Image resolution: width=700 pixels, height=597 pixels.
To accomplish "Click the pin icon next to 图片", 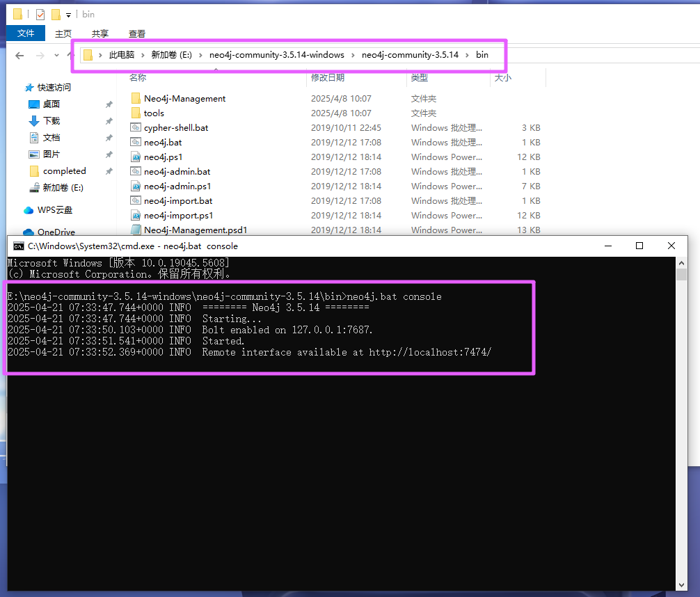I will point(109,154).
